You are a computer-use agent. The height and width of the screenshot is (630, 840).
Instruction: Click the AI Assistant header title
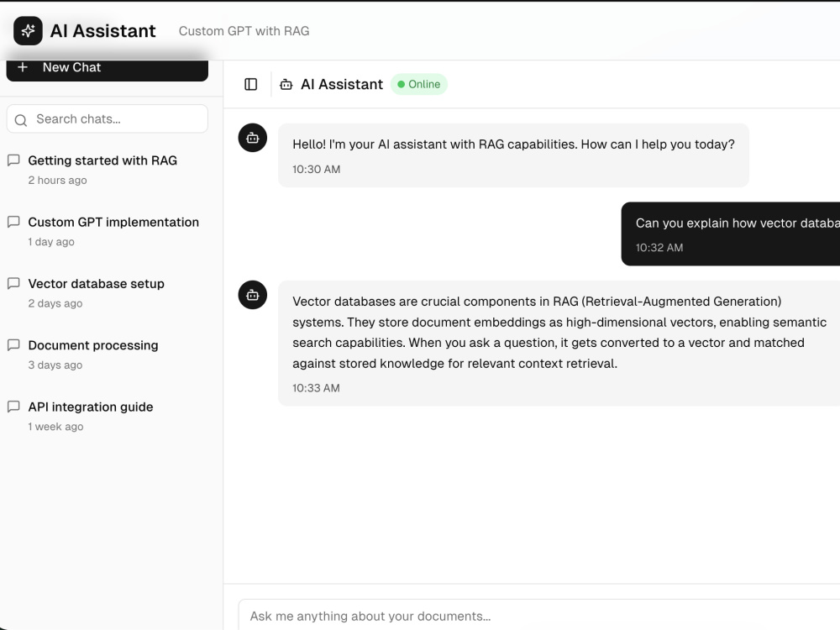click(x=102, y=31)
